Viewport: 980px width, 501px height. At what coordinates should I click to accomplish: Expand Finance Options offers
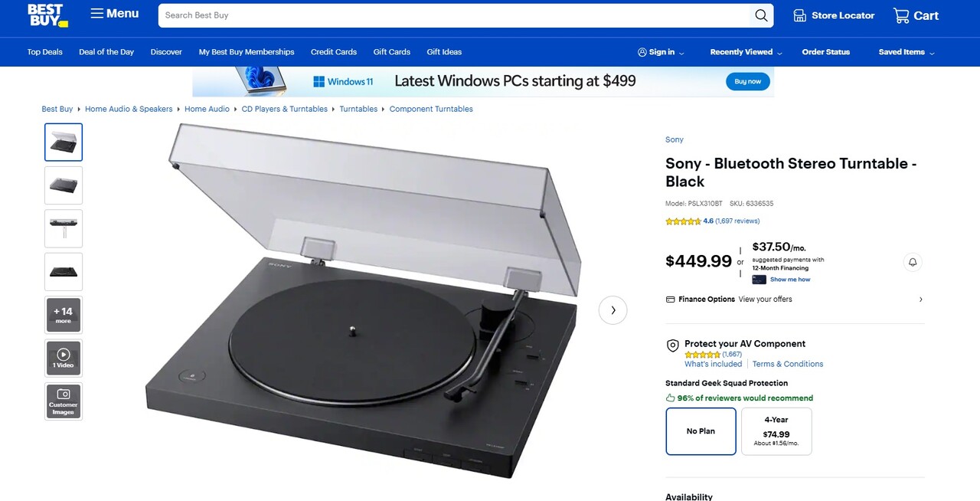coord(795,300)
